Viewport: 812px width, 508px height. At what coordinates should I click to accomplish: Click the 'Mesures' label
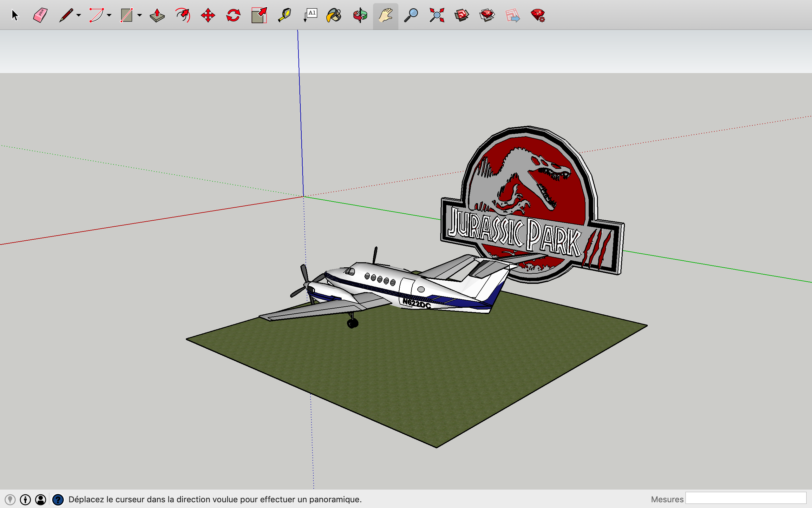coord(667,499)
